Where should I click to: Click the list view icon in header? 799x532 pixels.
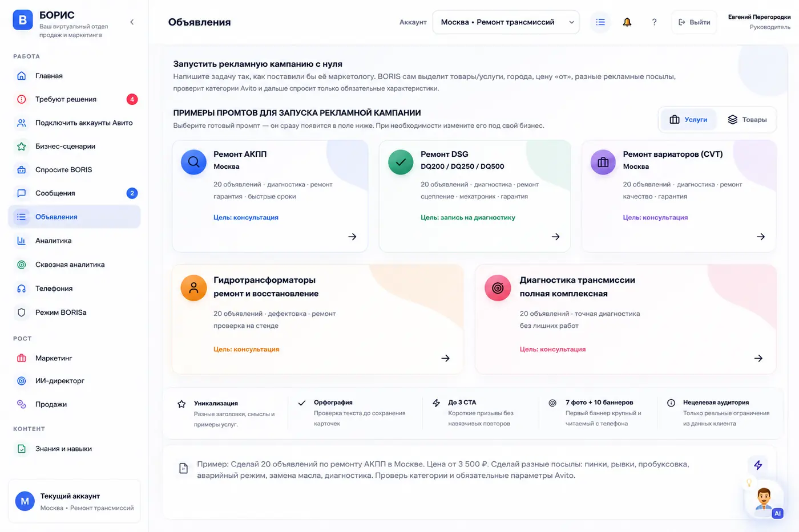600,22
